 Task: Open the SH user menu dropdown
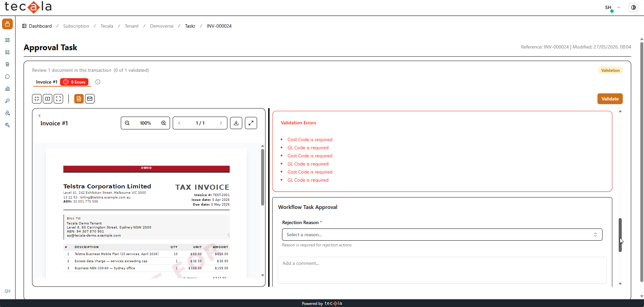(x=613, y=7)
